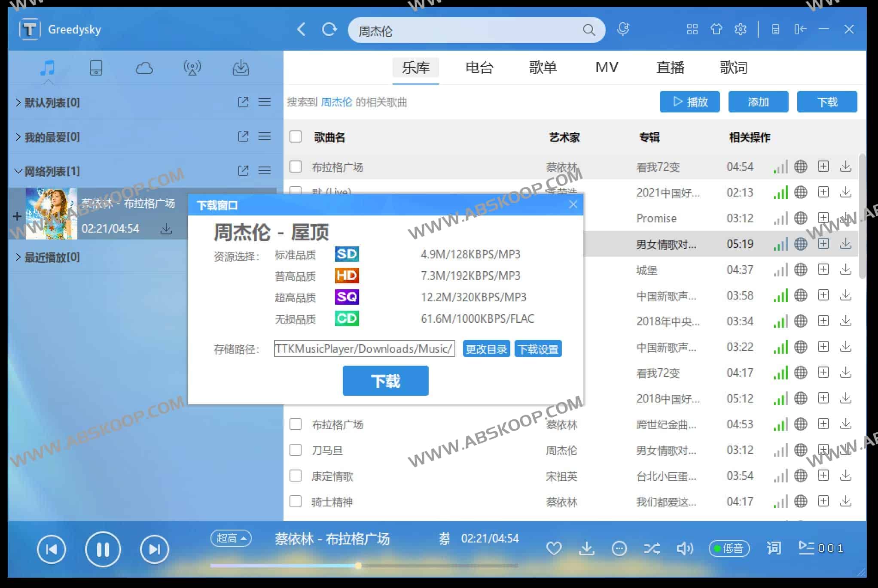Expand the 最近播放 playlist section
This screenshot has width=878, height=588.
pos(18,257)
